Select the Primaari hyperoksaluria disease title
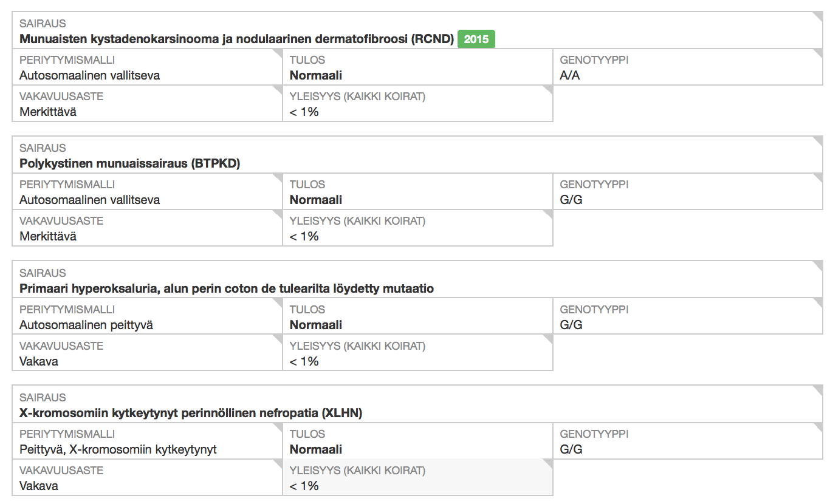The image size is (830, 504). tap(227, 289)
